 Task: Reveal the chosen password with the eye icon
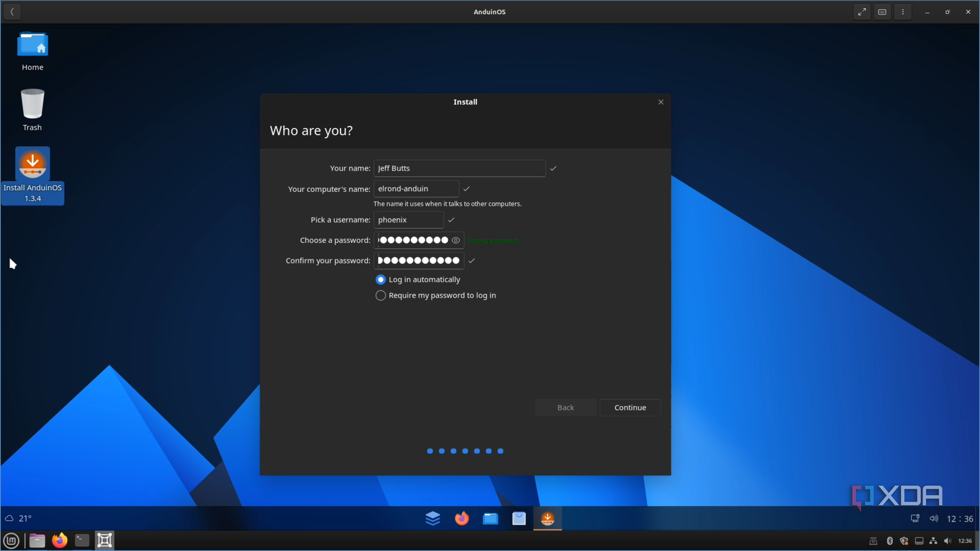click(x=456, y=240)
